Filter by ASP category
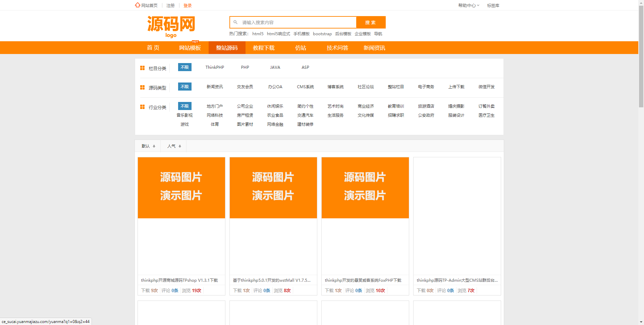 305,67
